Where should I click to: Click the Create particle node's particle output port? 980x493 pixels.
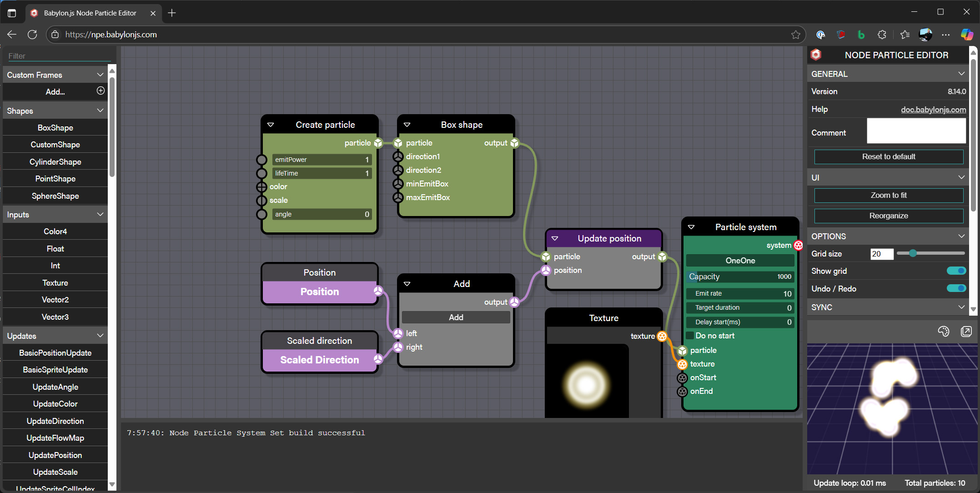(x=378, y=143)
